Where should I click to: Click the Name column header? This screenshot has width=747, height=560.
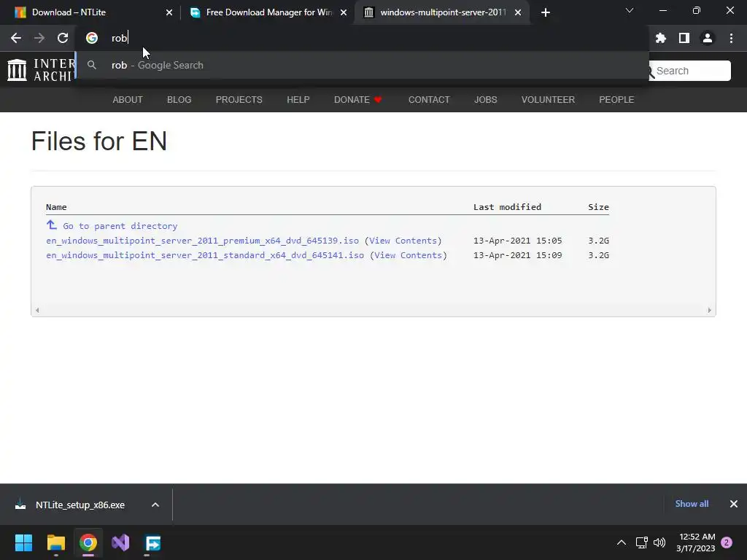coord(56,207)
